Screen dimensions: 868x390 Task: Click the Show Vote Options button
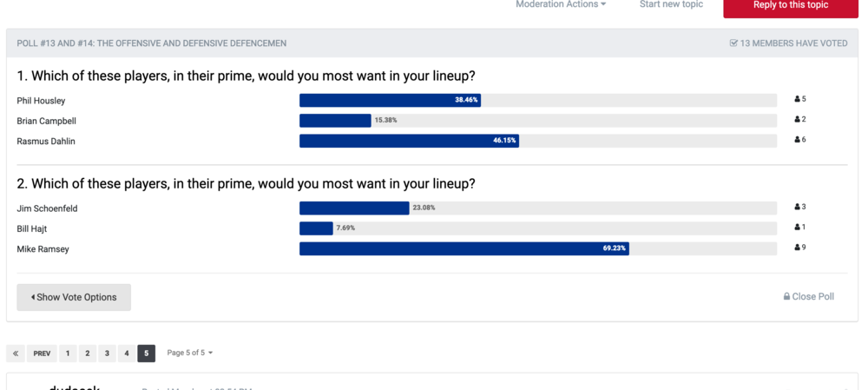click(74, 297)
